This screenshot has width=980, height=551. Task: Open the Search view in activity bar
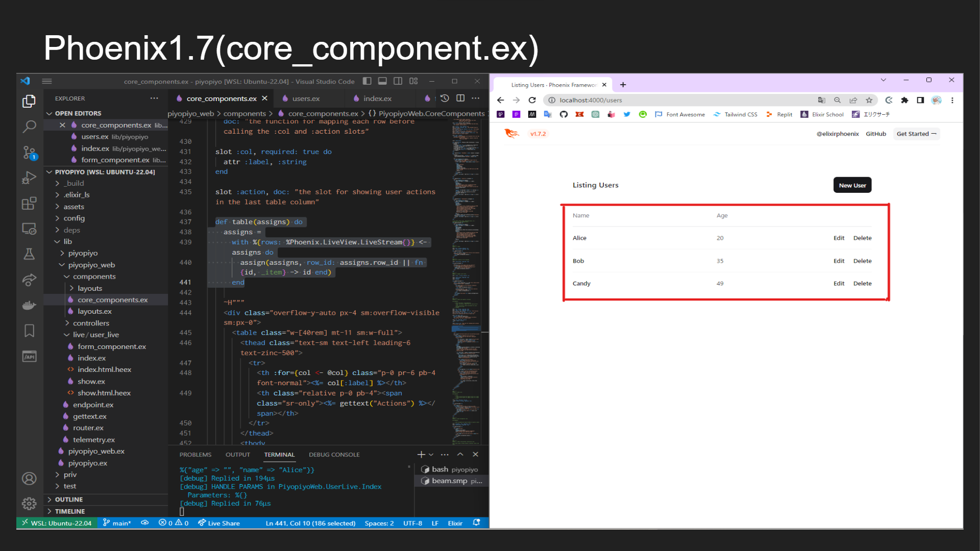29,126
